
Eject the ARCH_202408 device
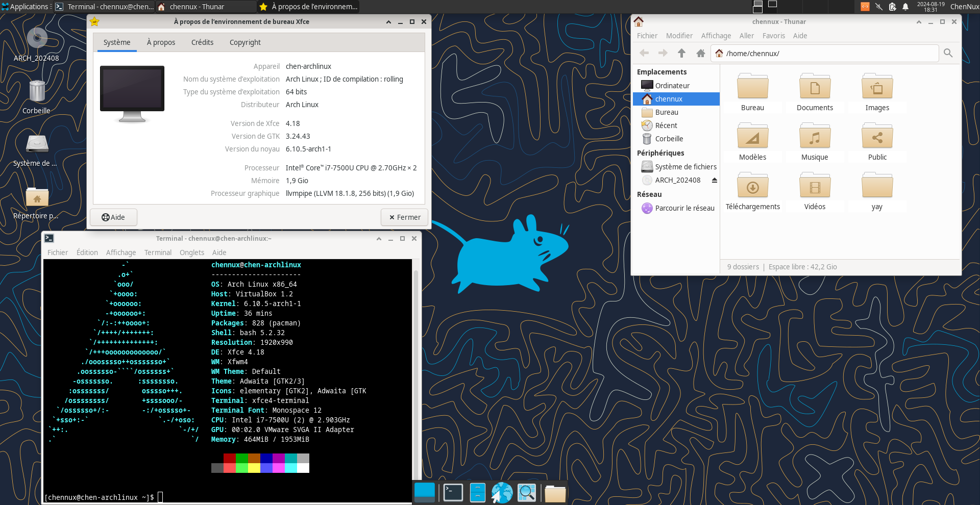coord(715,180)
